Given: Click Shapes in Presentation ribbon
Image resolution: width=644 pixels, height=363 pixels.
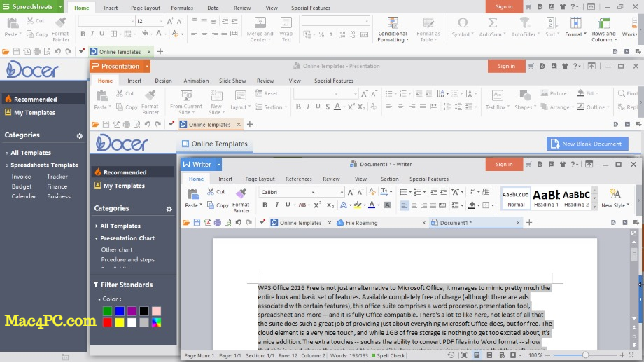Looking at the screenshot, I should click(x=525, y=100).
